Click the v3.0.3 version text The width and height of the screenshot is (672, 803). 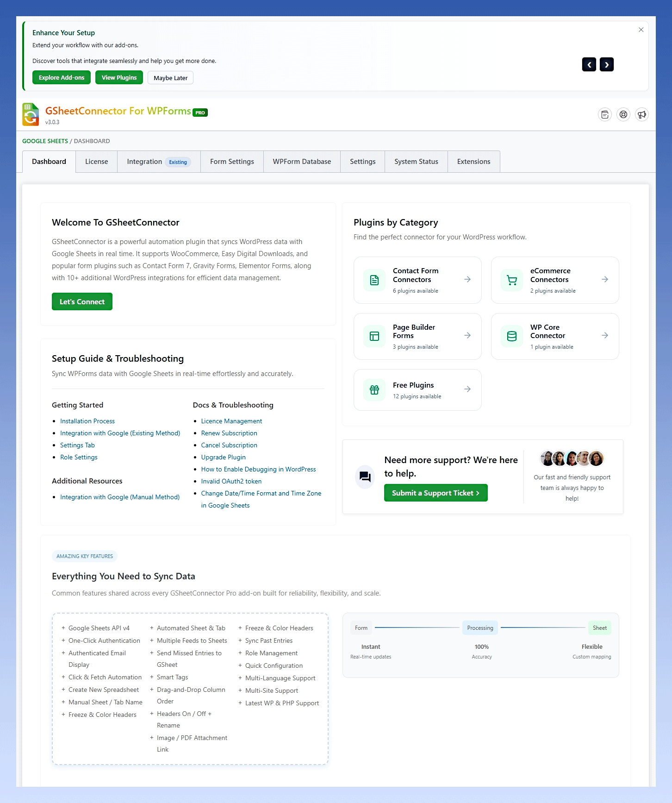point(52,122)
